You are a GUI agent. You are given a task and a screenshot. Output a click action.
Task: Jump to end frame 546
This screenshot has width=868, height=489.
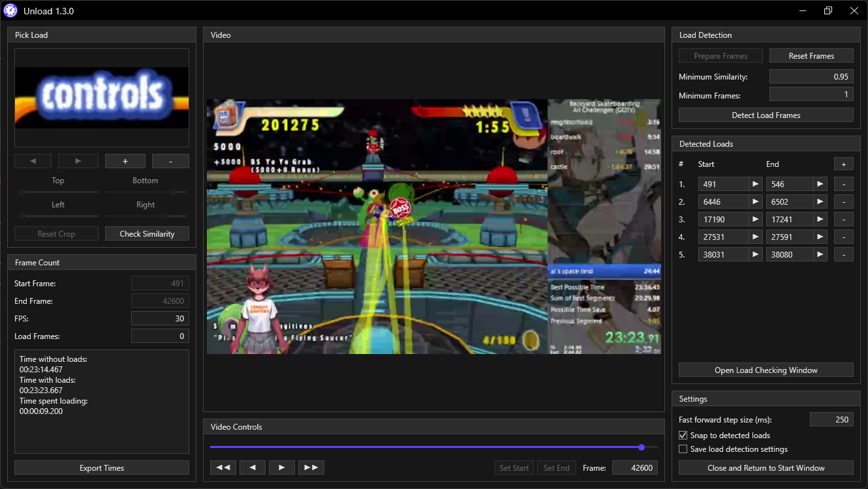point(820,185)
